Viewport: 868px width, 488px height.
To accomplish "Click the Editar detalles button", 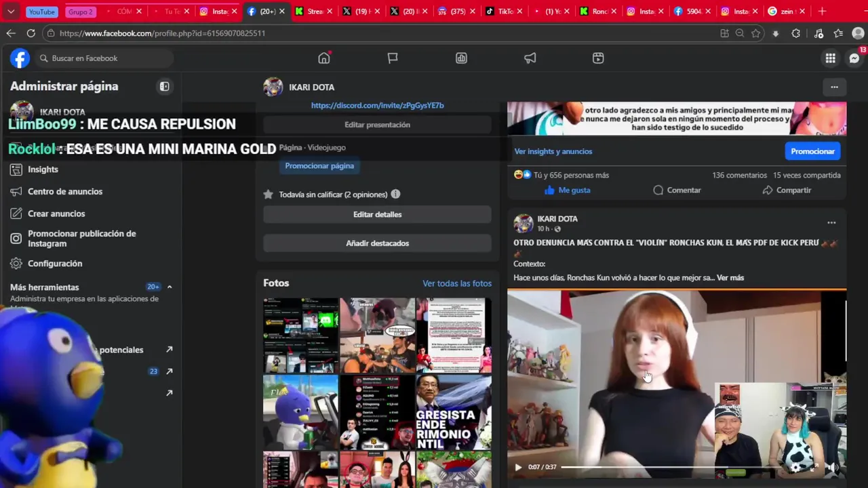I will tap(377, 214).
